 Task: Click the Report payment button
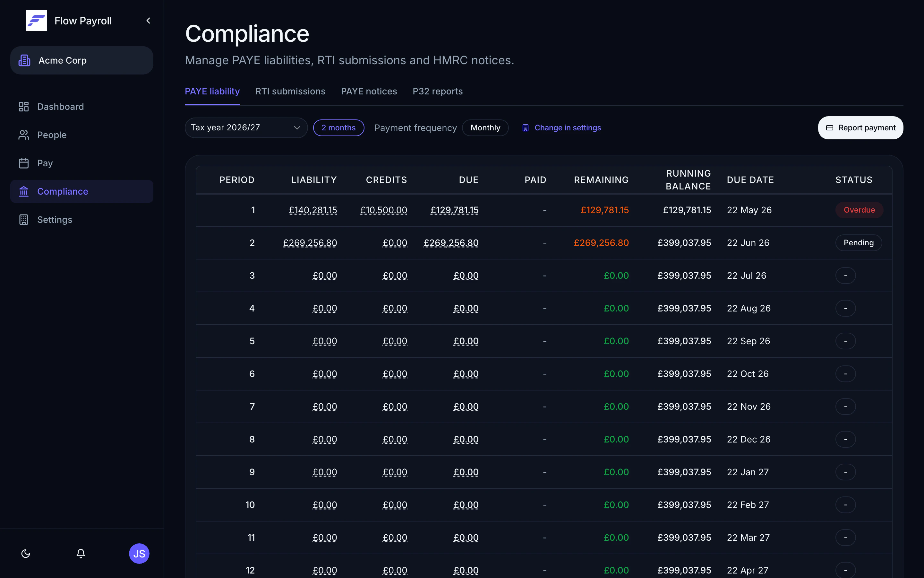(860, 128)
